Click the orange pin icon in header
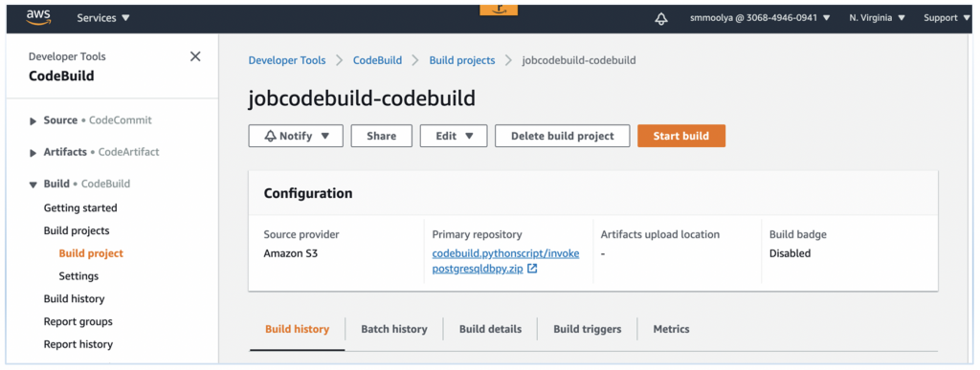 [x=499, y=10]
